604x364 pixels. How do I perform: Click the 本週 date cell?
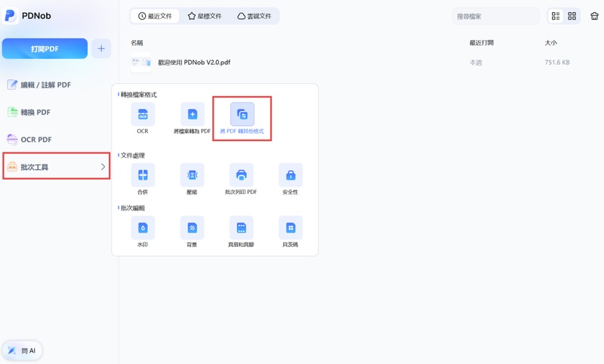476,63
